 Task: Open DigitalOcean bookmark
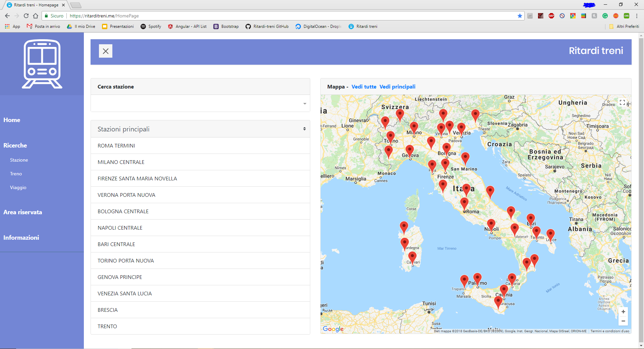(x=319, y=26)
